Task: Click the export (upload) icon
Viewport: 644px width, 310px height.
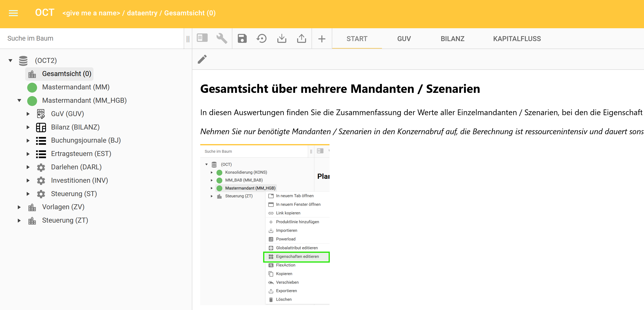Action: (x=302, y=38)
